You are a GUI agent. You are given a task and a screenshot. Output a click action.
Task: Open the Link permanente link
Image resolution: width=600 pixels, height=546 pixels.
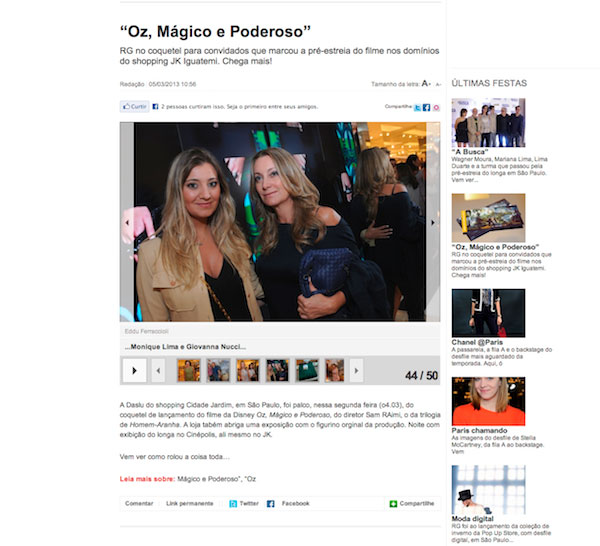pyautogui.click(x=189, y=504)
